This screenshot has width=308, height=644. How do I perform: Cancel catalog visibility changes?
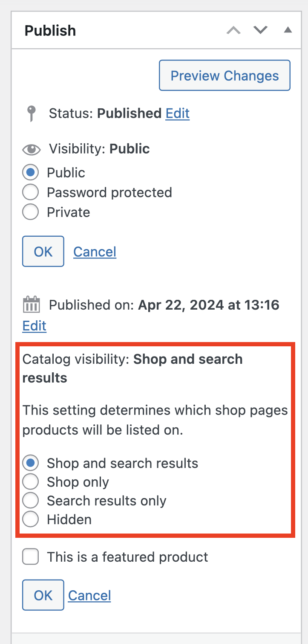point(89,595)
